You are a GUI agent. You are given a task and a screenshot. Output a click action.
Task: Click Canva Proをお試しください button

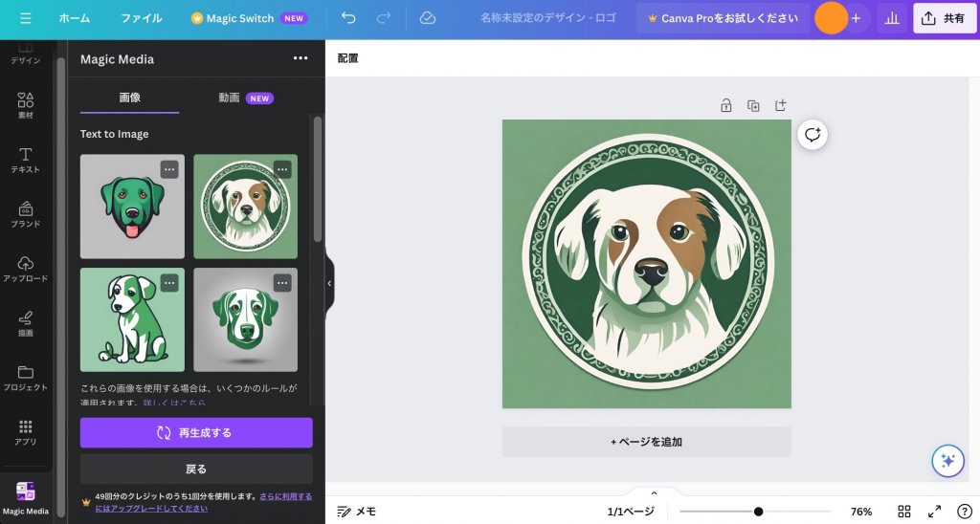(x=724, y=18)
